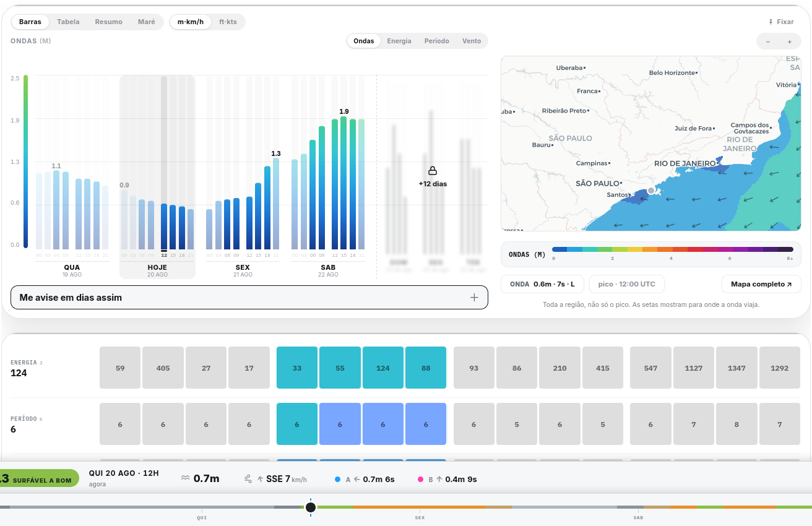Click the wind icon beside SSE 7

tap(248, 479)
